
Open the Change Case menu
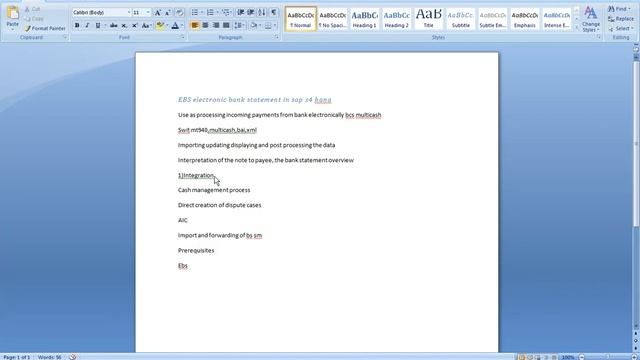click(x=146, y=25)
